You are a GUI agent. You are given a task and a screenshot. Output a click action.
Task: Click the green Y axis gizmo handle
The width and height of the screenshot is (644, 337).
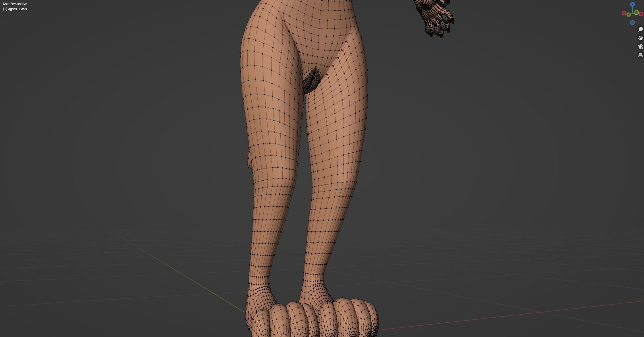629,15
